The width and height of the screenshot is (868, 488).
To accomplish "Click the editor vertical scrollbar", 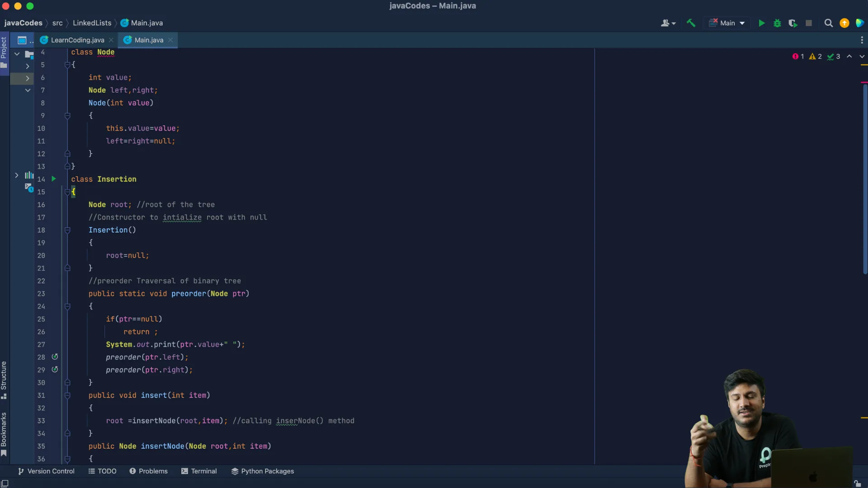I will pyautogui.click(x=864, y=181).
